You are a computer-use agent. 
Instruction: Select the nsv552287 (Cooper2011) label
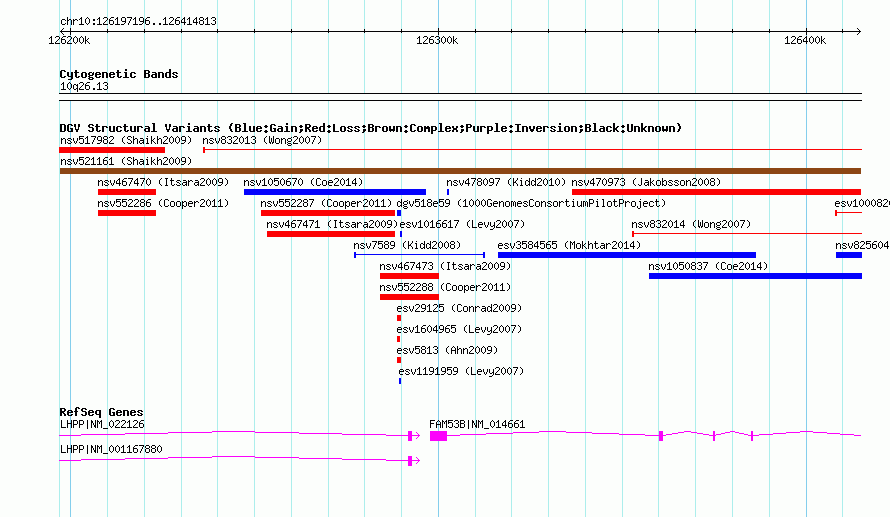[x=326, y=203]
